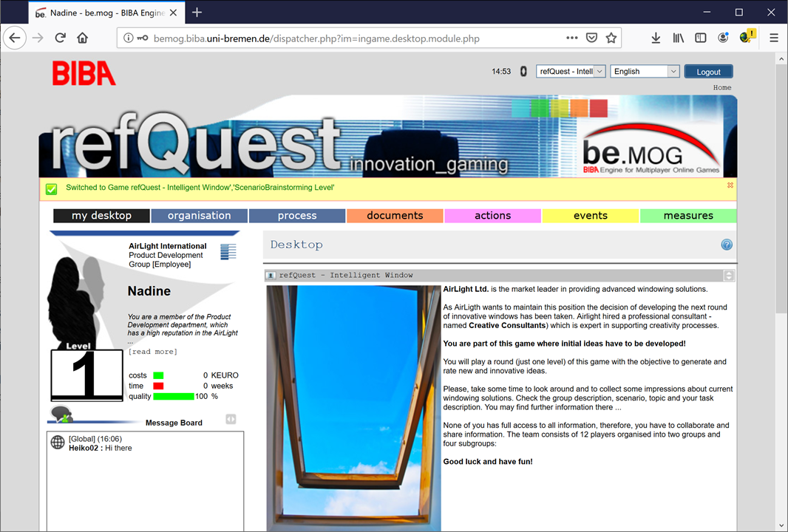Click the globe icon beside the Global message
788x532 pixels.
[58, 442]
